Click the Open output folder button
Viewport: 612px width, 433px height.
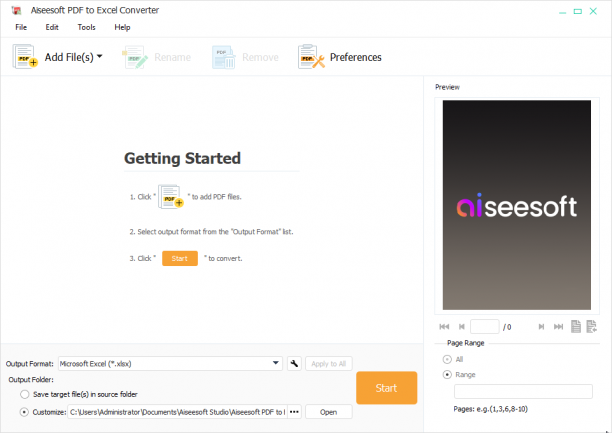click(x=329, y=412)
